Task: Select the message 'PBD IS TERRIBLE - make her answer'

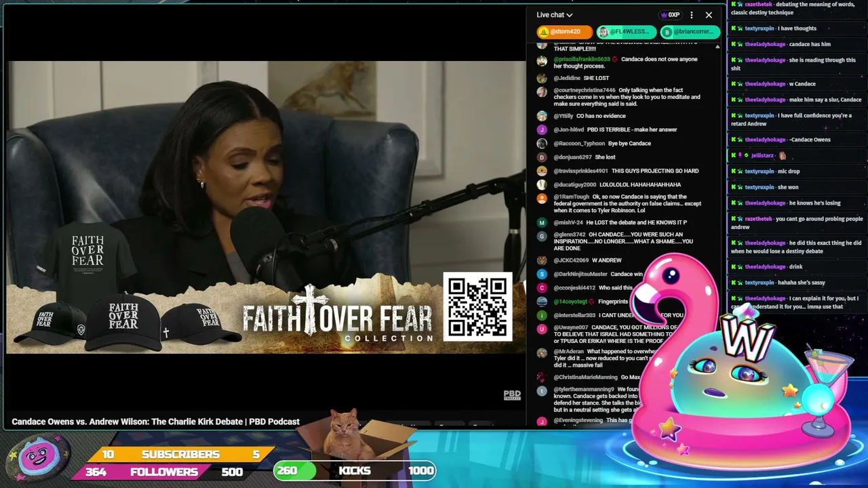Action: [x=632, y=129]
